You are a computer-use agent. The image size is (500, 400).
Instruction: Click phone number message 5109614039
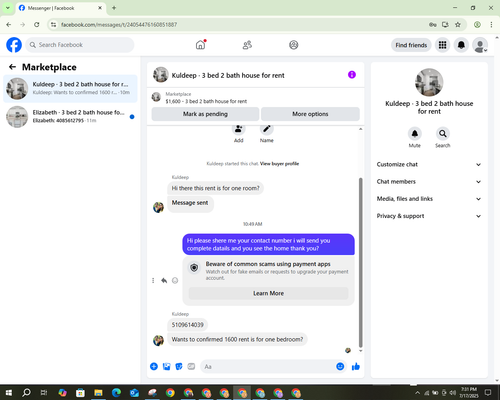(x=188, y=325)
